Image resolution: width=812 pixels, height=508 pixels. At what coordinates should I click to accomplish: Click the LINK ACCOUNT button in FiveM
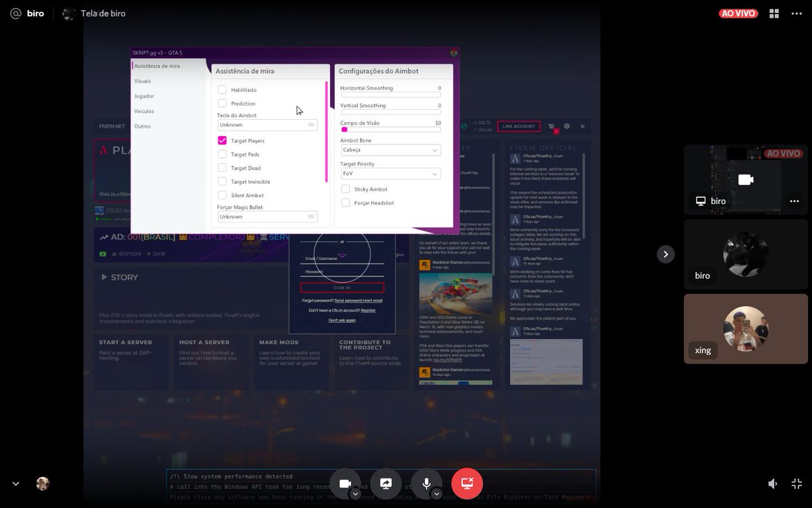click(518, 126)
